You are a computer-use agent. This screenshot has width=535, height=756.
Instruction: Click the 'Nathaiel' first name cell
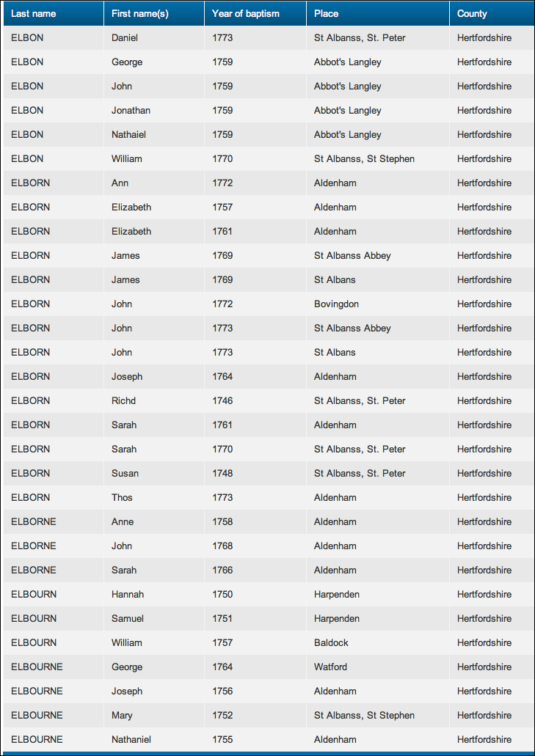pyautogui.click(x=129, y=135)
